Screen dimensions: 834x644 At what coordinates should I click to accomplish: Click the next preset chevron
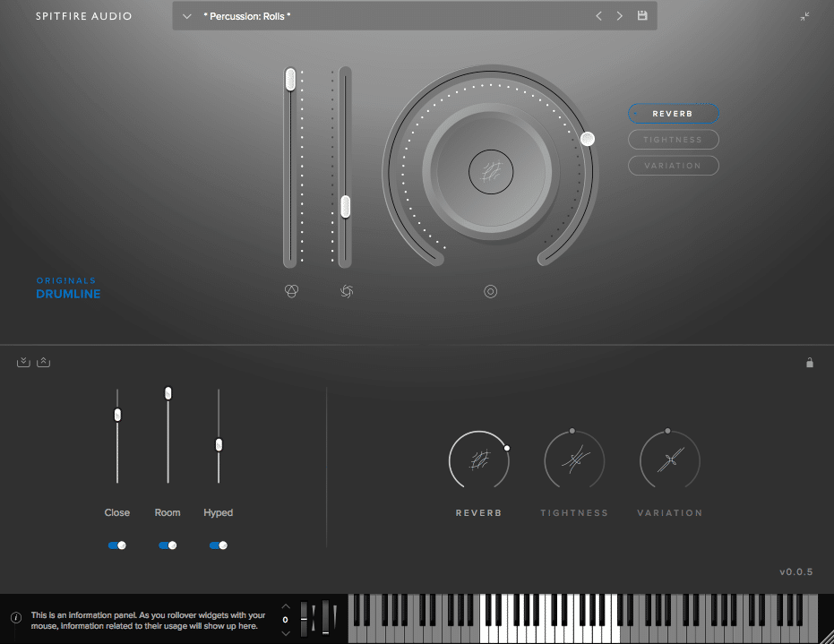pos(619,15)
